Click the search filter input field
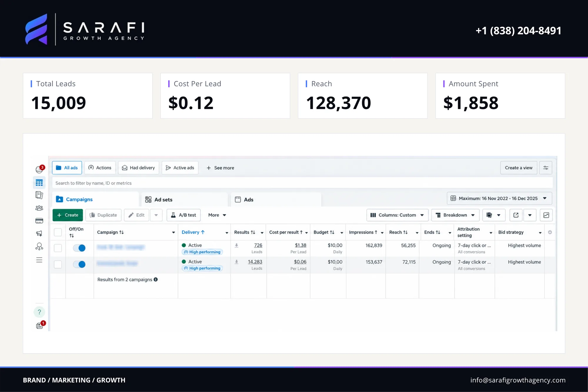This screenshot has width=588, height=392. 302,183
